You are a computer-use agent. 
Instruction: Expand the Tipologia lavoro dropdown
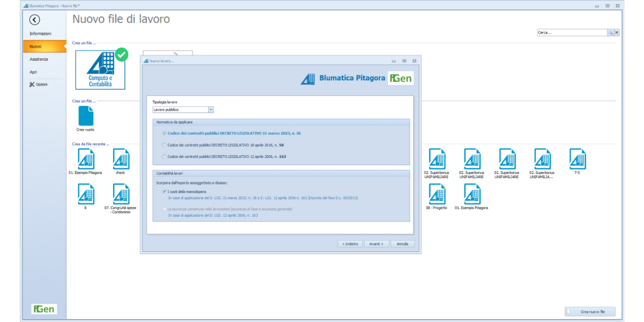[210, 109]
